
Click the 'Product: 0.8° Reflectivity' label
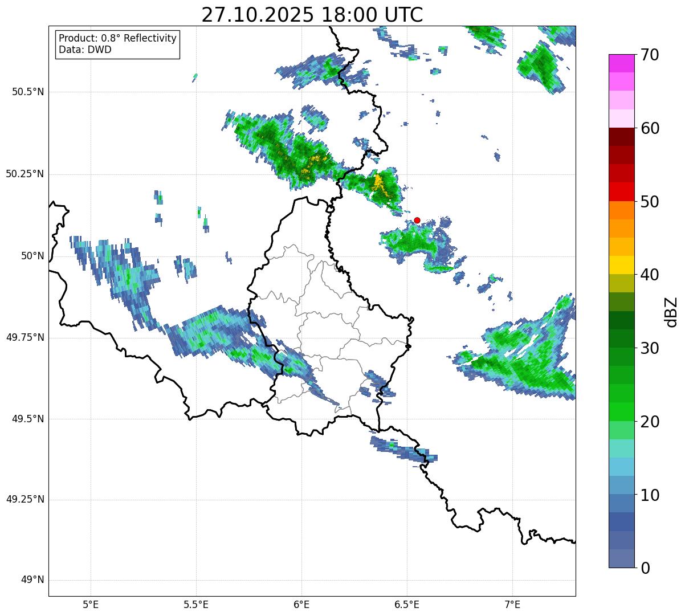118,38
